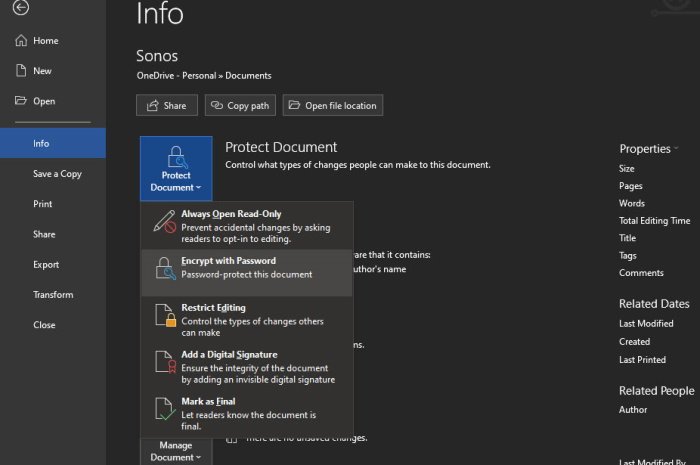The image size is (700, 465).
Task: Click the folder icon on Open file location
Action: coord(294,105)
